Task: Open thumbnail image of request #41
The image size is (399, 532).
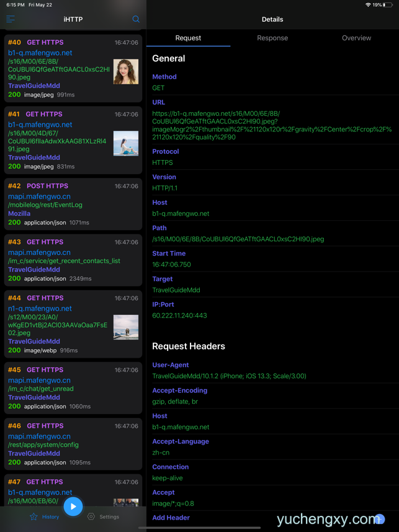Action: pyautogui.click(x=125, y=143)
